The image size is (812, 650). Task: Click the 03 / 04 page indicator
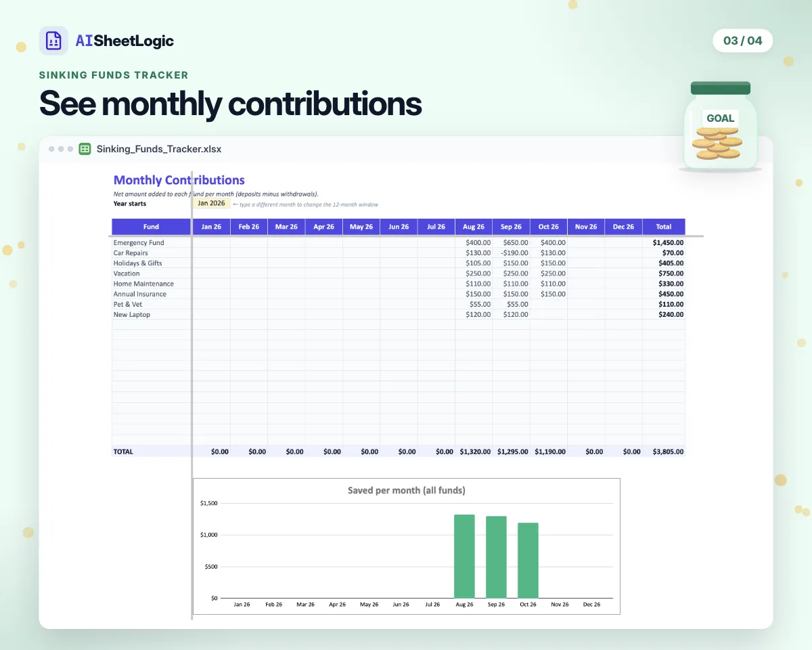point(742,41)
